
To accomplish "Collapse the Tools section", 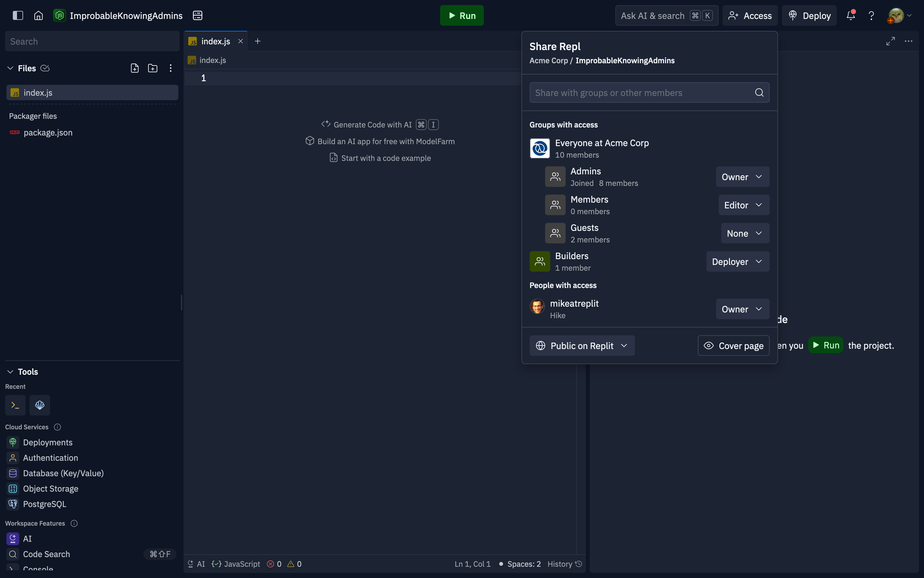I will (10, 372).
